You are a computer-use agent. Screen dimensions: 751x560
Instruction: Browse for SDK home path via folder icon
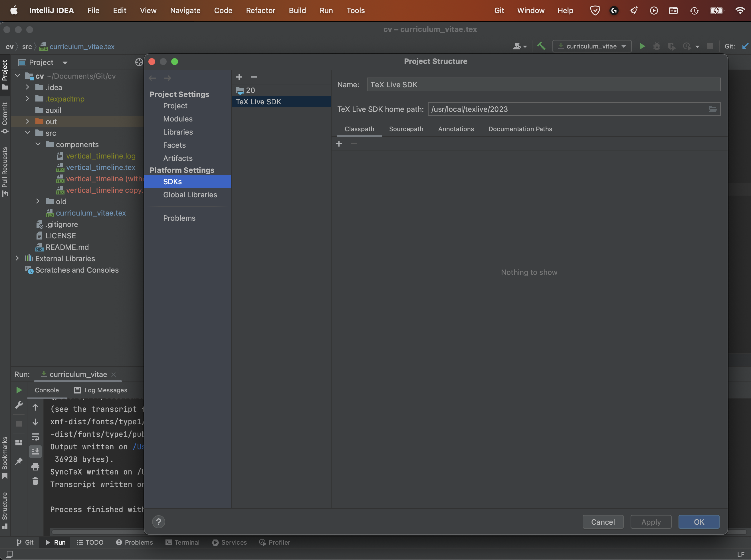tap(712, 109)
